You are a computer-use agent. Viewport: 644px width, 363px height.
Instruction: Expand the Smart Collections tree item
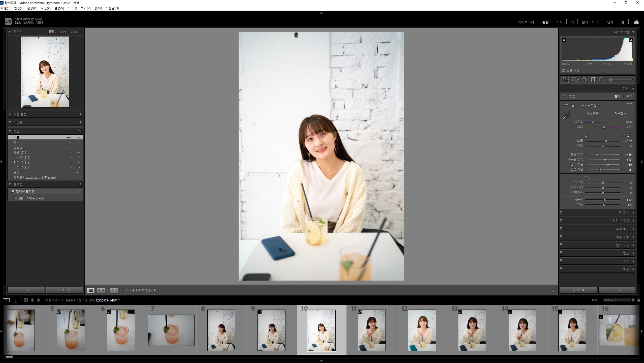(16, 198)
